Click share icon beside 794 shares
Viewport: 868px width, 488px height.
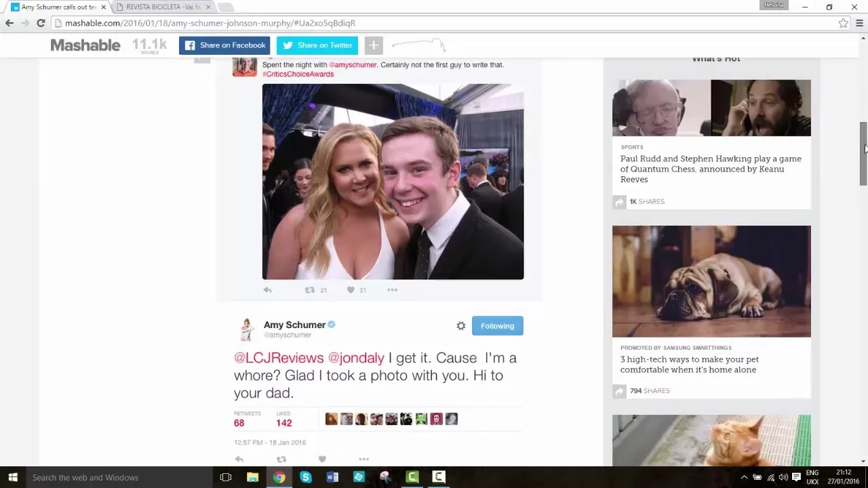point(619,391)
